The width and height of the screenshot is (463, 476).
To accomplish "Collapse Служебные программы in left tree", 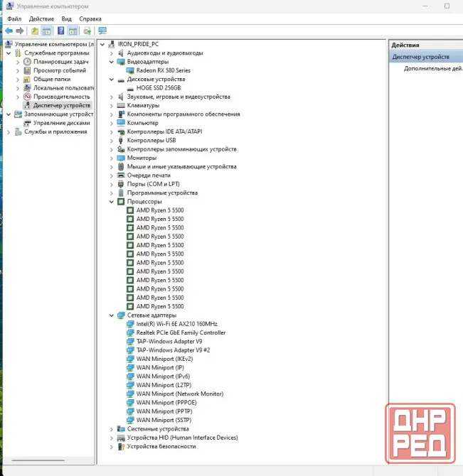I will [x=9, y=53].
